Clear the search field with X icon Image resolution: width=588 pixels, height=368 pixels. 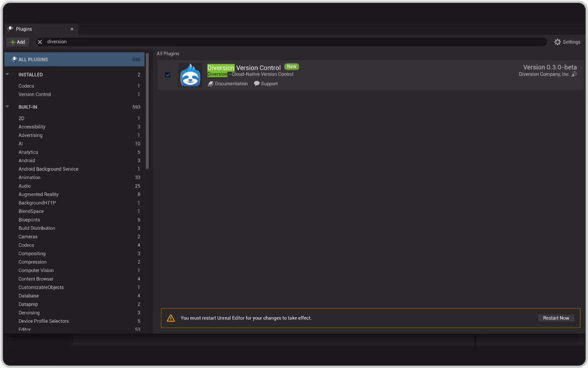click(x=40, y=42)
